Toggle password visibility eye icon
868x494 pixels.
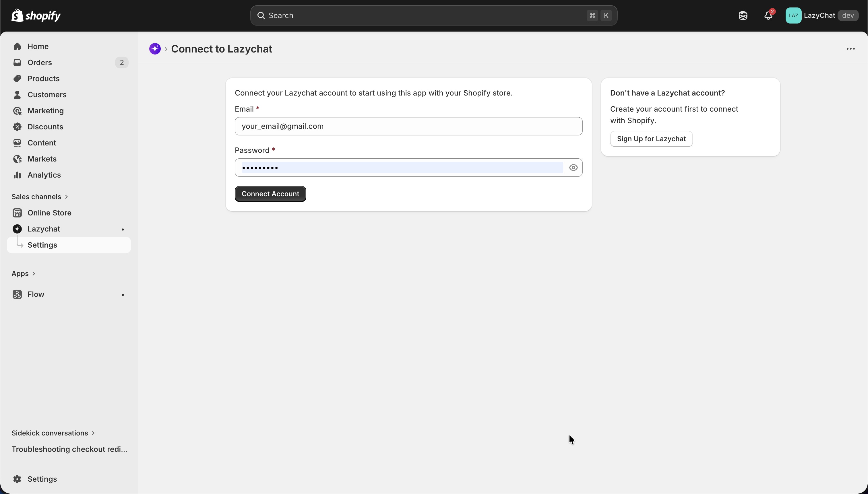click(573, 168)
